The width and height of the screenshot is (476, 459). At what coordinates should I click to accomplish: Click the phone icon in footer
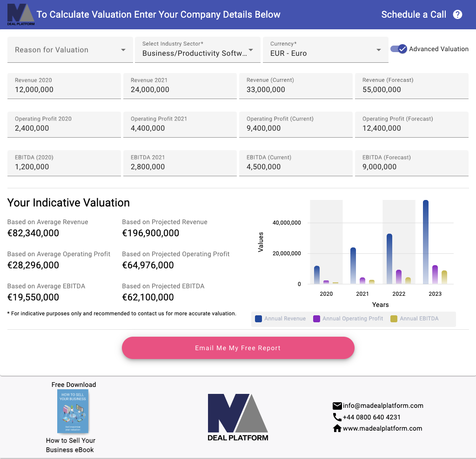coord(337,417)
